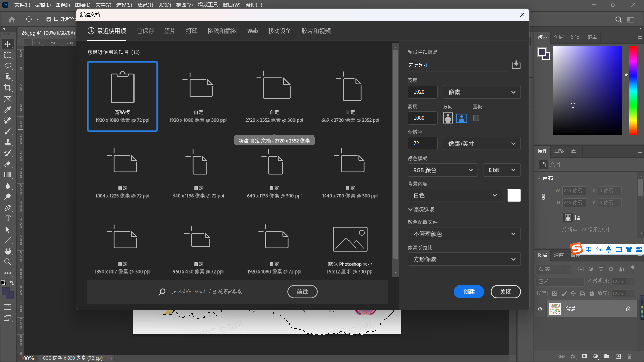Select landscape orientation in 方向

[462, 118]
